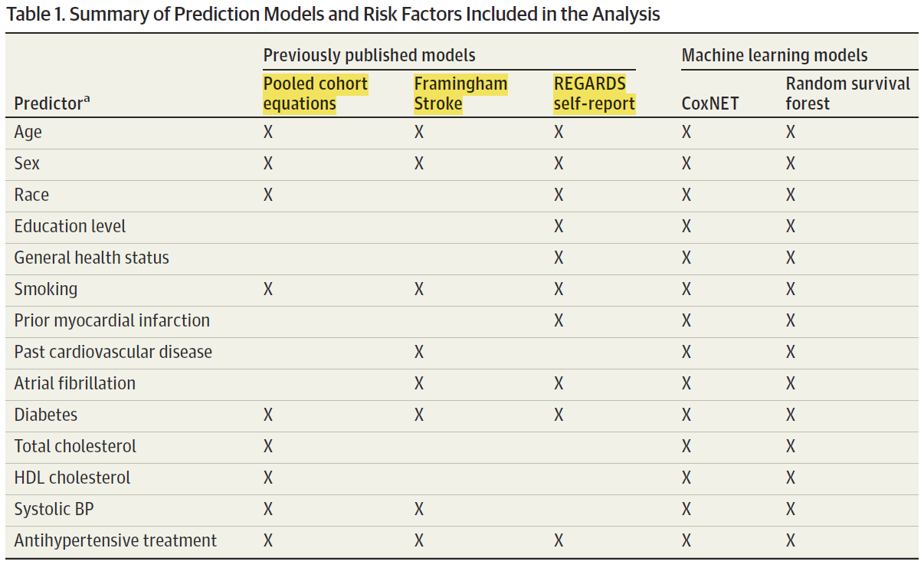
Task: Click the "Table 1" title text
Action: coord(333,15)
